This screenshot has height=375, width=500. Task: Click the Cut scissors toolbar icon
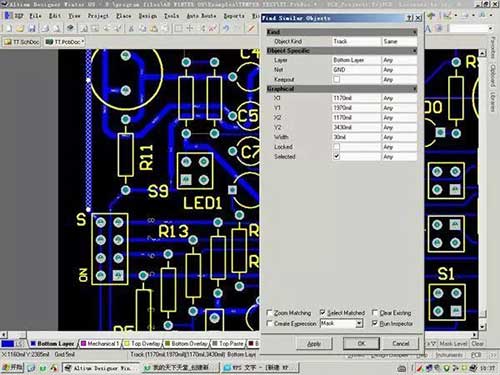pos(131,29)
